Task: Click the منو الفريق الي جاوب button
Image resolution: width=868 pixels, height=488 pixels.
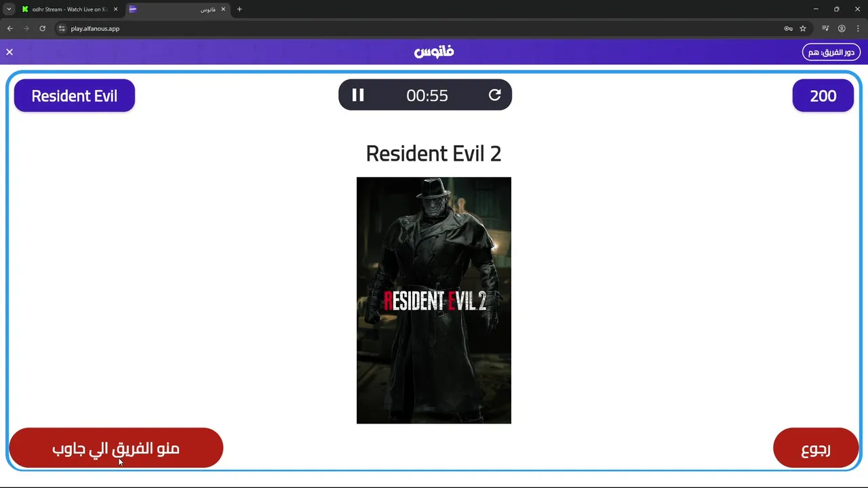Action: click(x=116, y=448)
